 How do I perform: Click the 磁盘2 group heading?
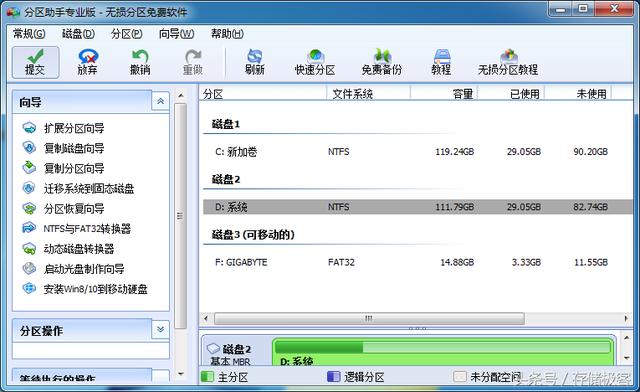pos(226,179)
